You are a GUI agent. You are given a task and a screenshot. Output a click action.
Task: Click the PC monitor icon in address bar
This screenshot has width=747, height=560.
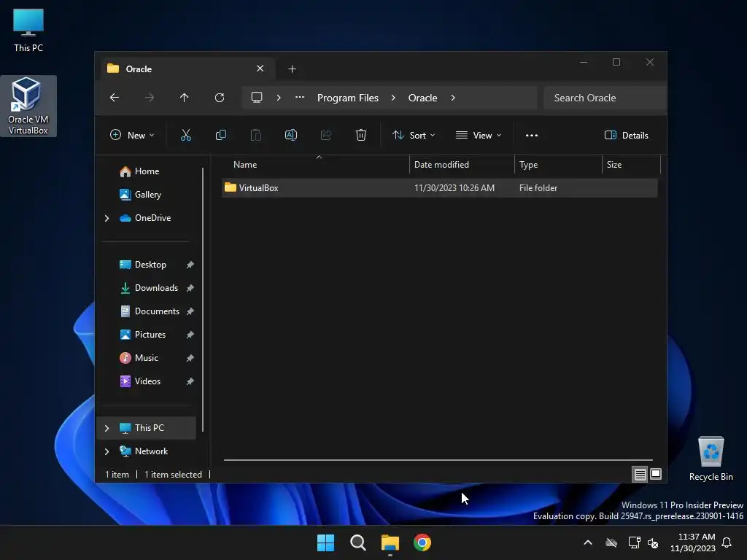coord(257,98)
